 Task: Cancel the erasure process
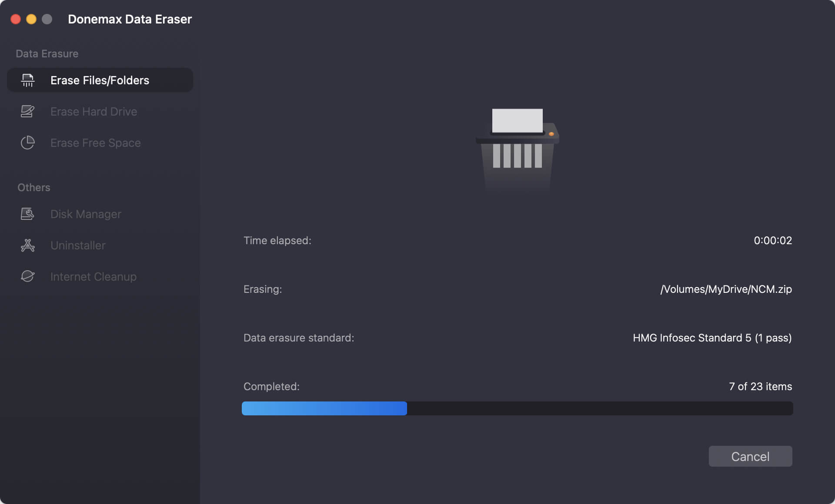[x=751, y=456]
